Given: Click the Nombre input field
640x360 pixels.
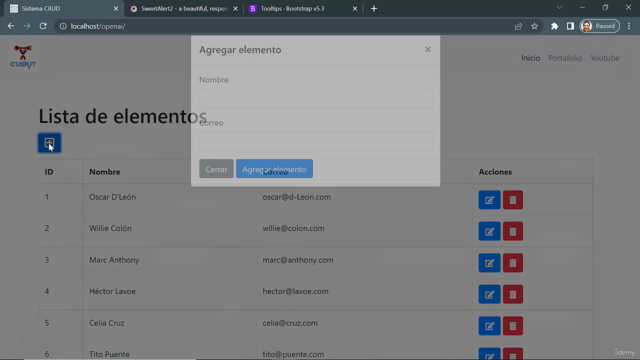Looking at the screenshot, I should pos(316,98).
